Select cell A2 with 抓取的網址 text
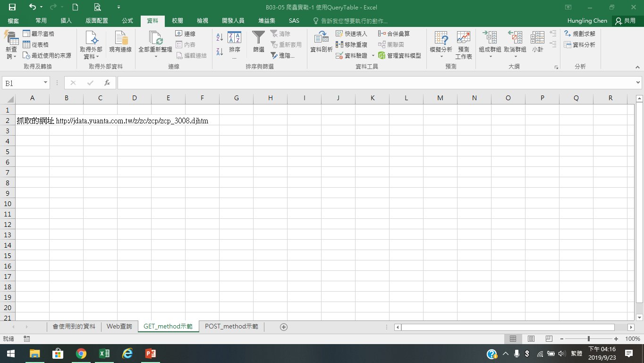Screen dimensions: 644x363 (x=32, y=121)
